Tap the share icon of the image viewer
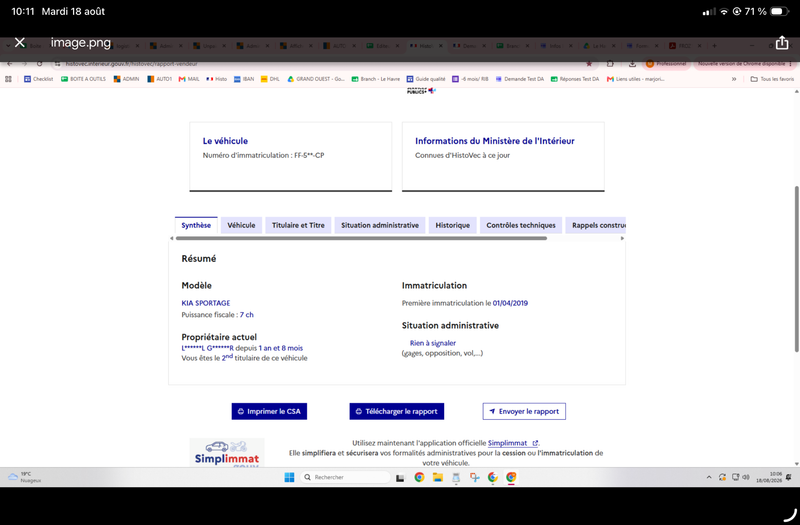The width and height of the screenshot is (800, 525). (x=782, y=43)
